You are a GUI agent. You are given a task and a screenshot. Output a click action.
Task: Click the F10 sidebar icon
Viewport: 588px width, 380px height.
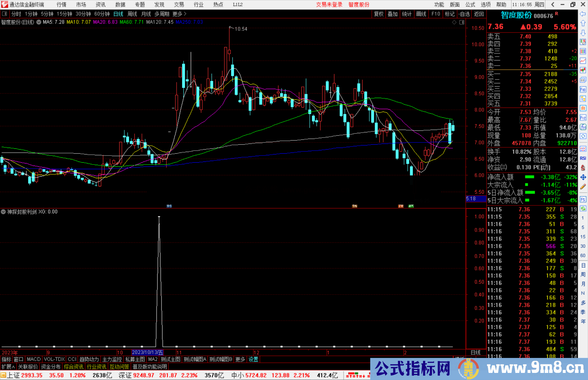point(583,89)
